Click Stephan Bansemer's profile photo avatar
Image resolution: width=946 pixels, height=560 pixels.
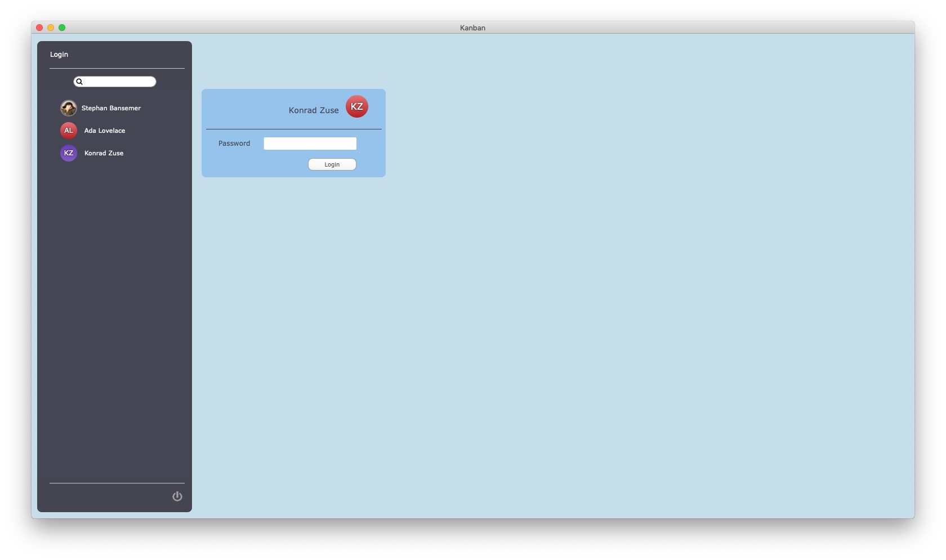[69, 108]
